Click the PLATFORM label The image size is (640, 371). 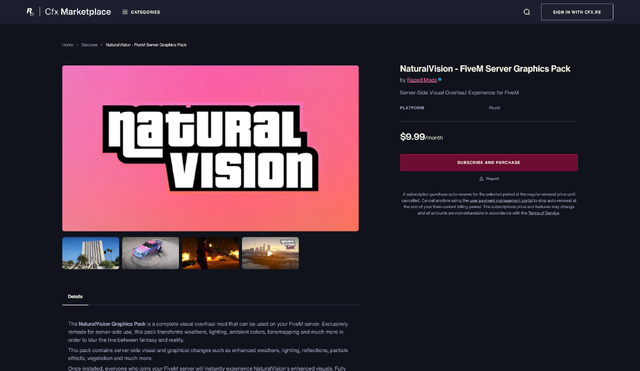pos(412,108)
